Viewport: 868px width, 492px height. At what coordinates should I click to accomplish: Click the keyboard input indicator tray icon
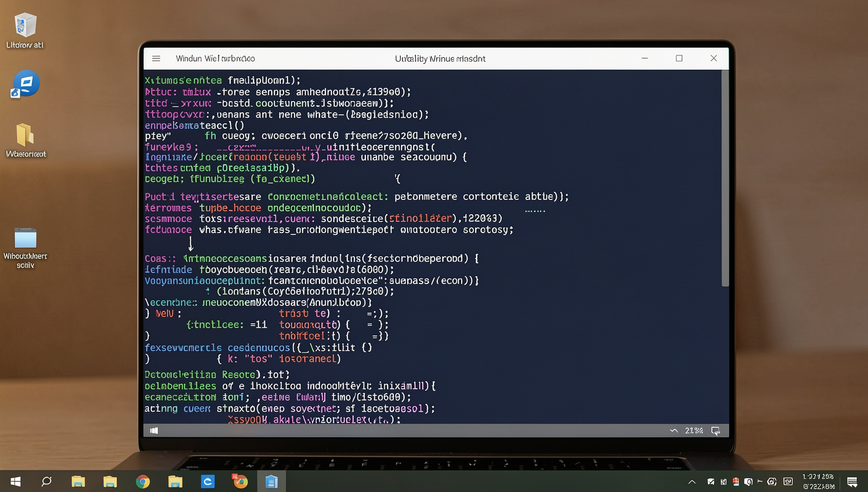(x=788, y=481)
